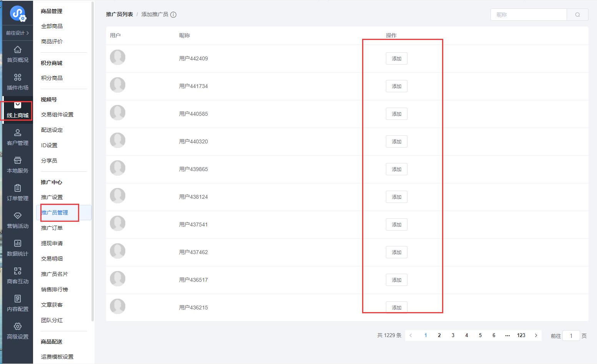Click the advanced settings gear icon
597x364 pixels.
point(18,327)
